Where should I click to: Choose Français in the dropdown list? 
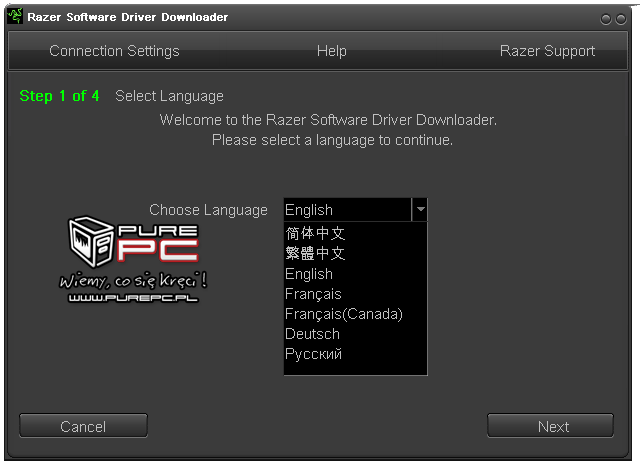(x=355, y=294)
